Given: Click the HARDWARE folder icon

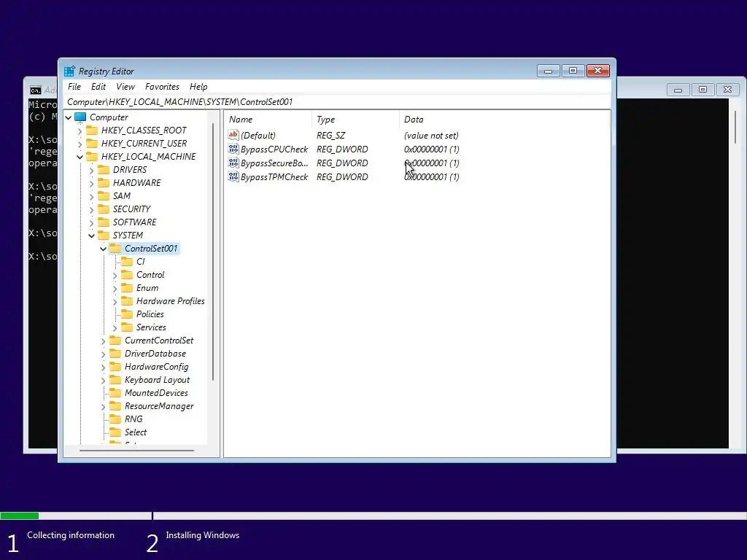Looking at the screenshot, I should coord(104,183).
